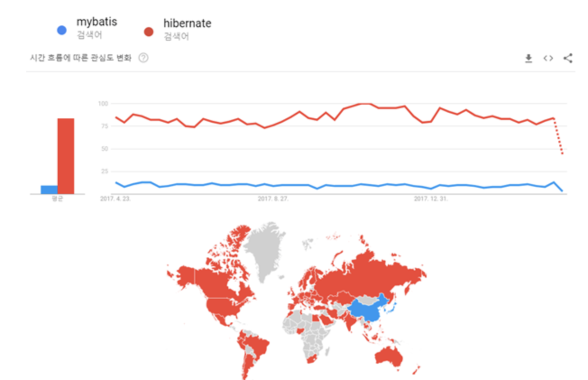Select Australia on the world map
Screen dimensions: 588x380
(389, 356)
